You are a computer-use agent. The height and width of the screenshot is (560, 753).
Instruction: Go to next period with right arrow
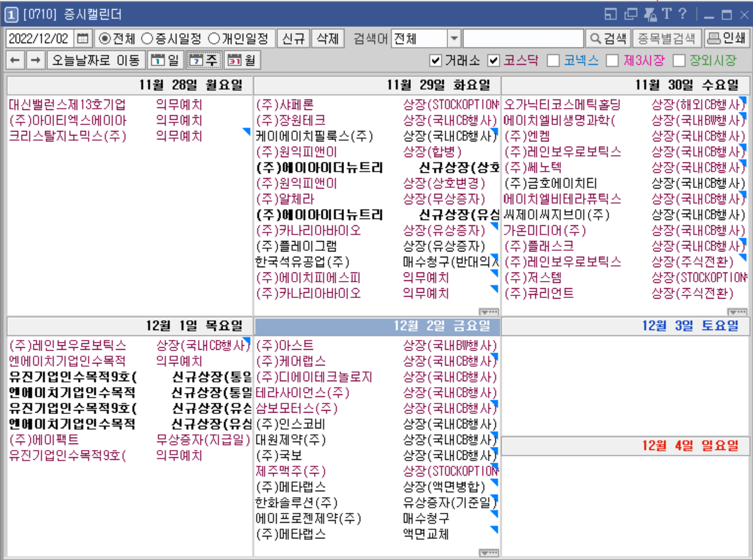click(35, 60)
